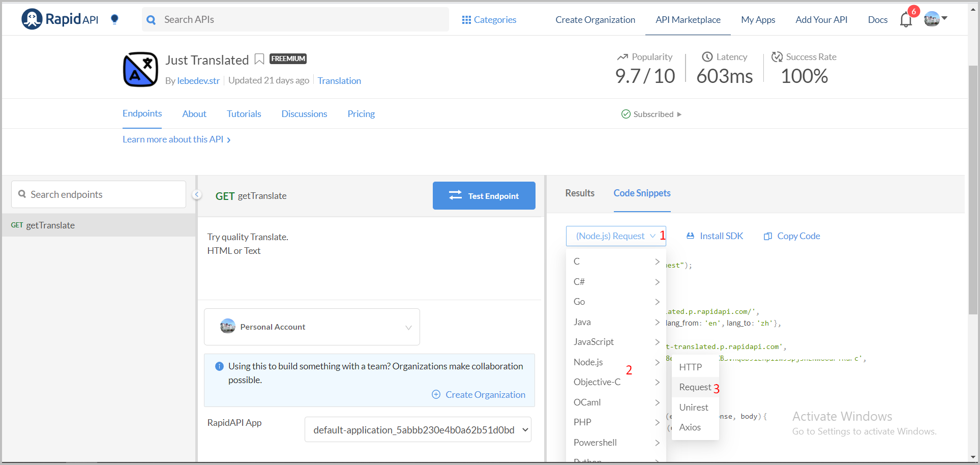Open the notifications bell
Viewport: 980px width, 465px height.
pyautogui.click(x=906, y=20)
